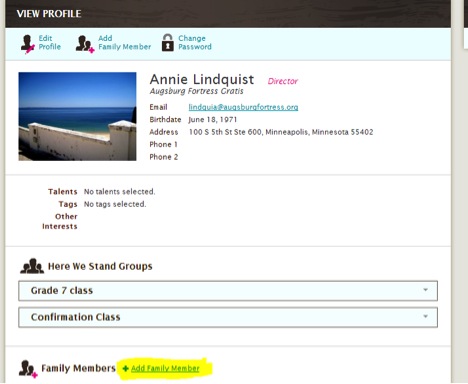The image size is (468, 384).
Task: Click the Family Members section icon
Action: click(28, 369)
